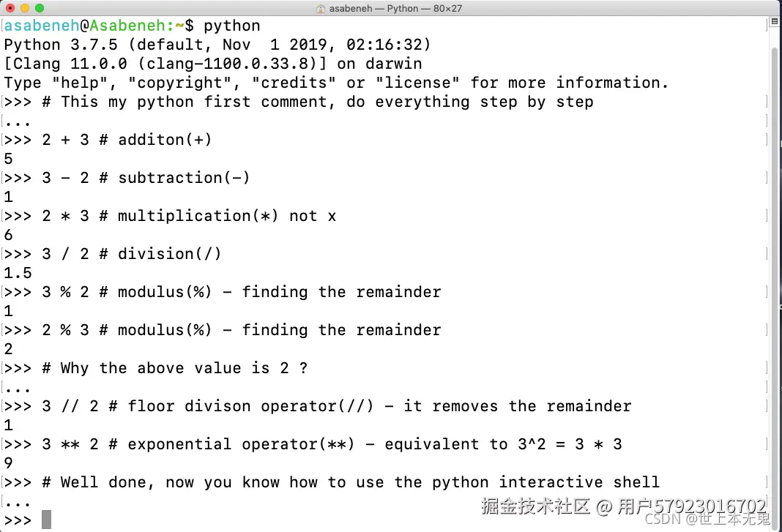This screenshot has height=532, width=782.
Task: Close the Terminal window with red button
Action: [10, 9]
